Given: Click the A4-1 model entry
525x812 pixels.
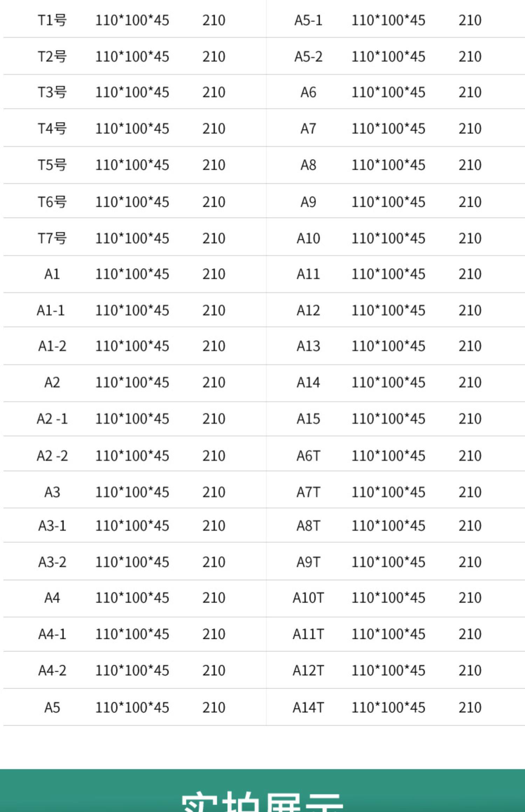Looking at the screenshot, I should coord(52,634).
